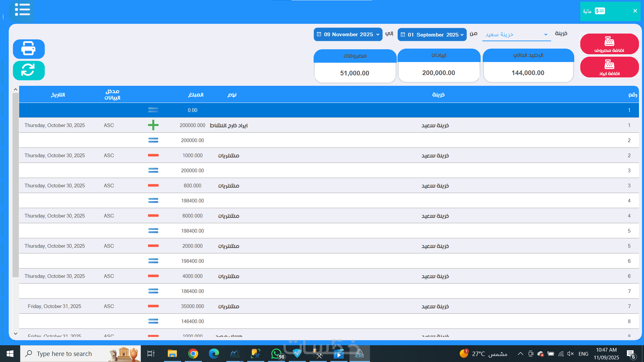Open the hamburger list menu icon
644x362 pixels.
(x=22, y=10)
